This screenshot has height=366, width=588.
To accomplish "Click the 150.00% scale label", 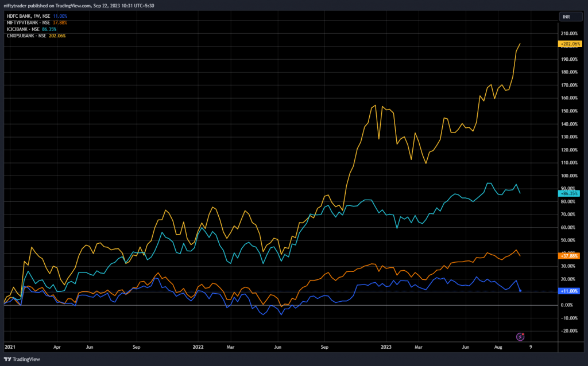I will tap(569, 111).
